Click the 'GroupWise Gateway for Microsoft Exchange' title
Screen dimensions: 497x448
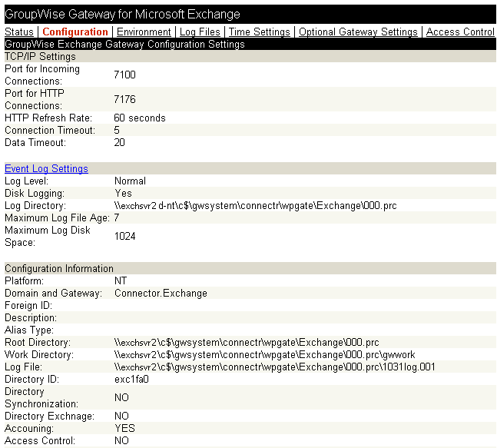(122, 15)
